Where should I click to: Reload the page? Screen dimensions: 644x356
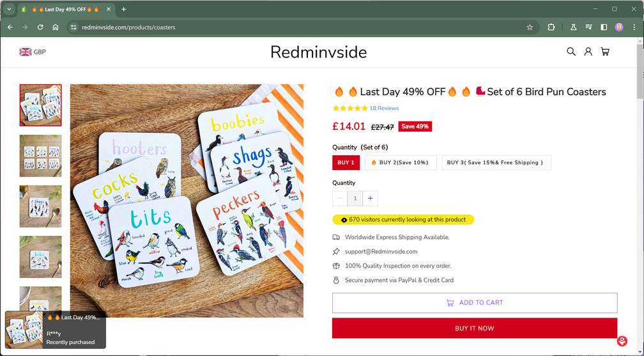[40, 27]
